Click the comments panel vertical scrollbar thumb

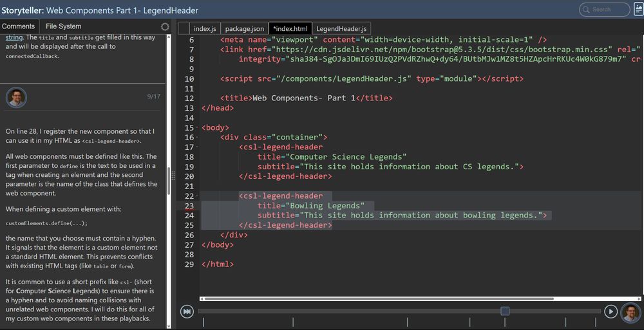coord(168,181)
